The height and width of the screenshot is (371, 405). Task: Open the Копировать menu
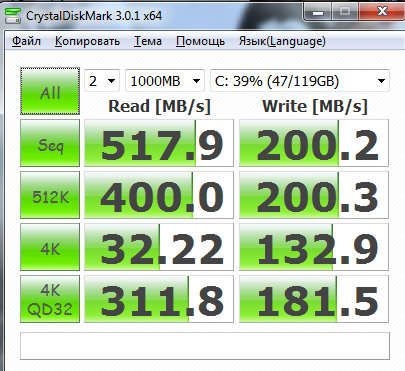pyautogui.click(x=87, y=41)
